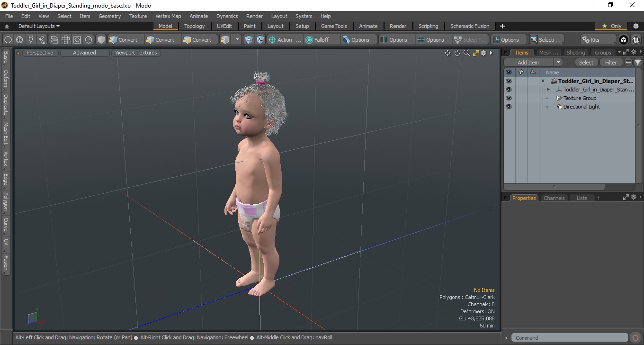Open the Vertex Map menu
The width and height of the screenshot is (644, 345).
(168, 16)
